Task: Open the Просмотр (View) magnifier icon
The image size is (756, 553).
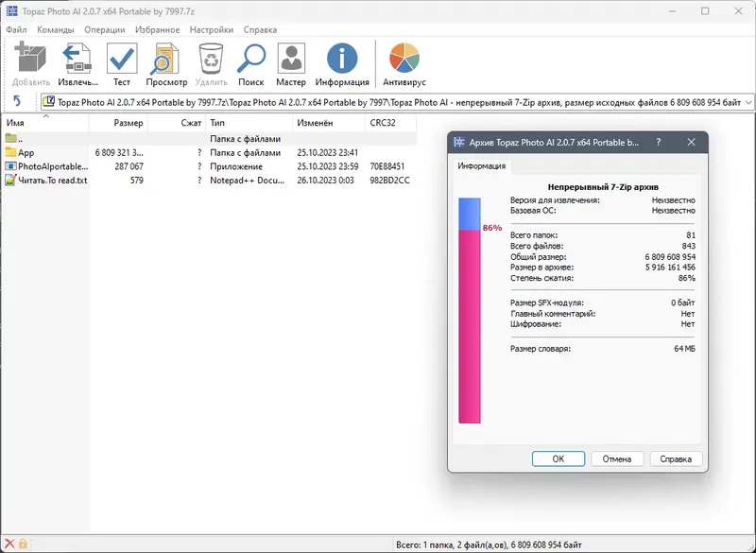Action: pos(165,59)
